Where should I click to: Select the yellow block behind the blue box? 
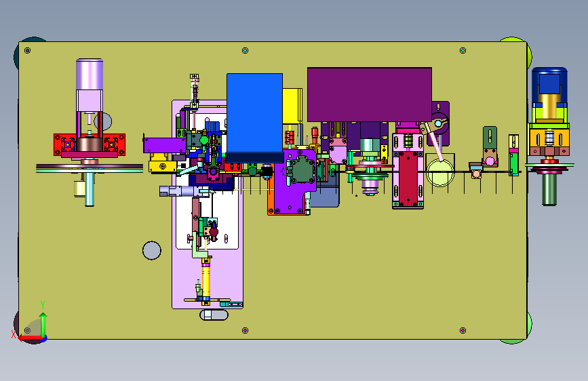(292, 106)
